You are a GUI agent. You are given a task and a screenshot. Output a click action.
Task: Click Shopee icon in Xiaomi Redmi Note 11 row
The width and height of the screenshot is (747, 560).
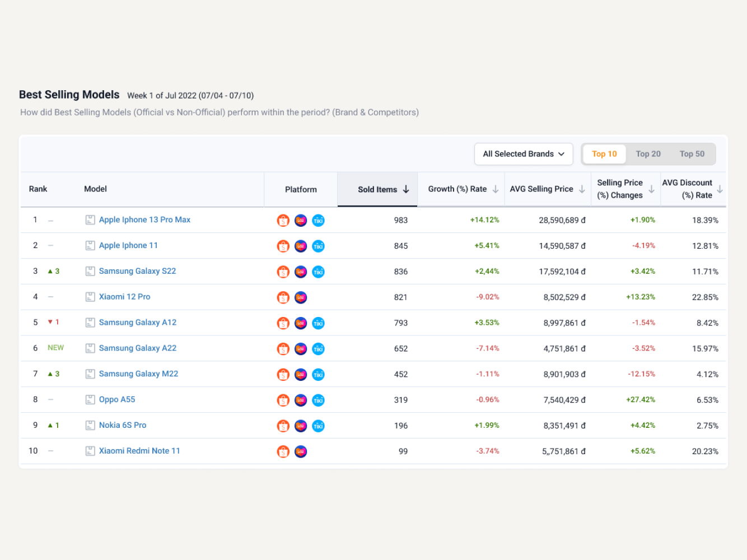point(283,451)
